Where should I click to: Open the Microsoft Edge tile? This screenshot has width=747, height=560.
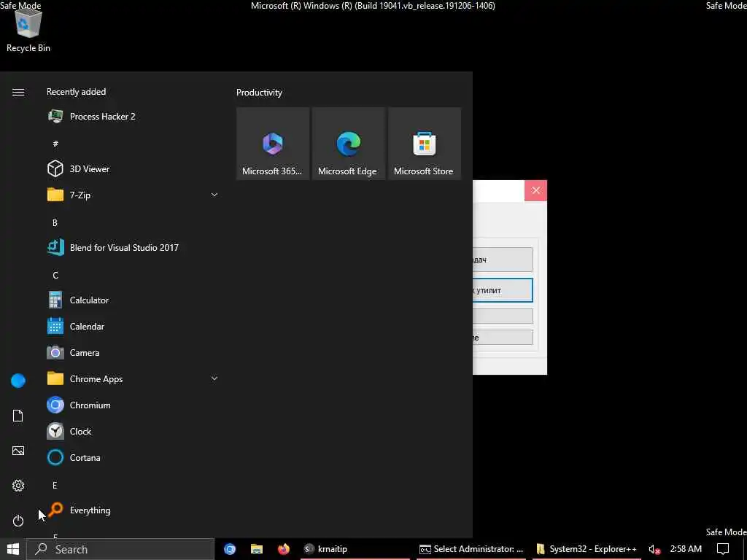(x=348, y=144)
